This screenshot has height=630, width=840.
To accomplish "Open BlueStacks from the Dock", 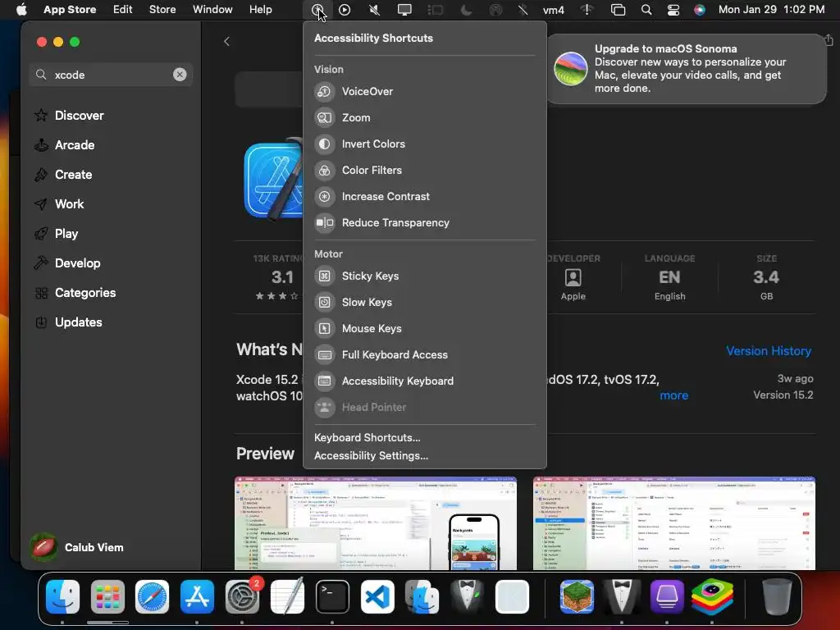I will [x=711, y=597].
